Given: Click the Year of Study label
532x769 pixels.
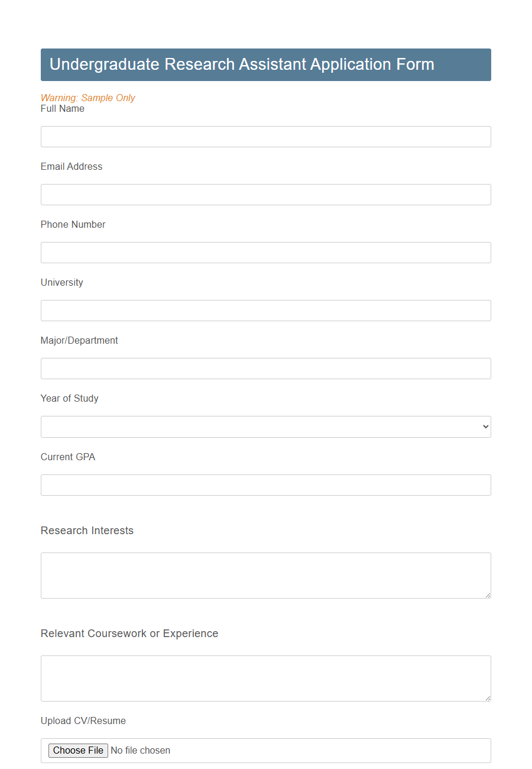Looking at the screenshot, I should [x=69, y=398].
